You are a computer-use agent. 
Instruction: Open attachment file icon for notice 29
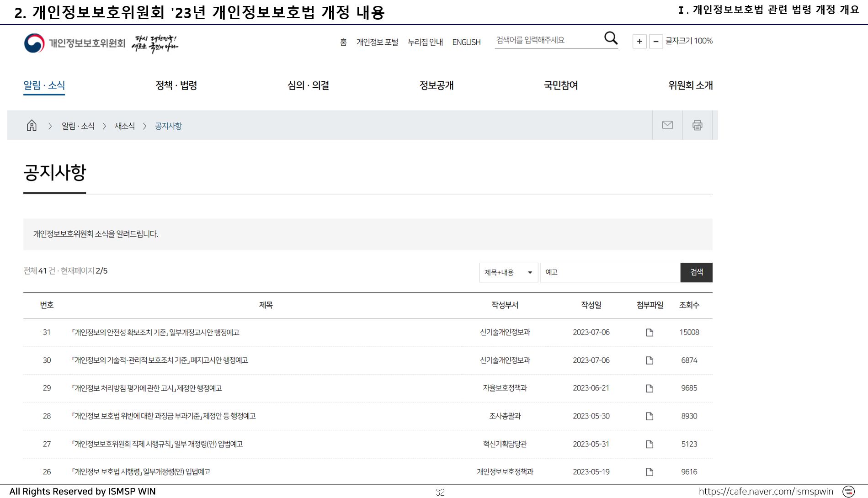tap(650, 388)
